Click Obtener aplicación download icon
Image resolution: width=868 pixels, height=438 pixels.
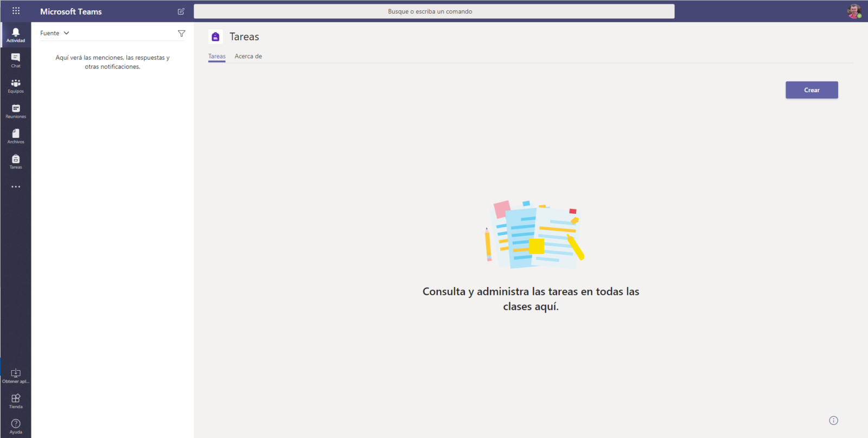pyautogui.click(x=16, y=375)
